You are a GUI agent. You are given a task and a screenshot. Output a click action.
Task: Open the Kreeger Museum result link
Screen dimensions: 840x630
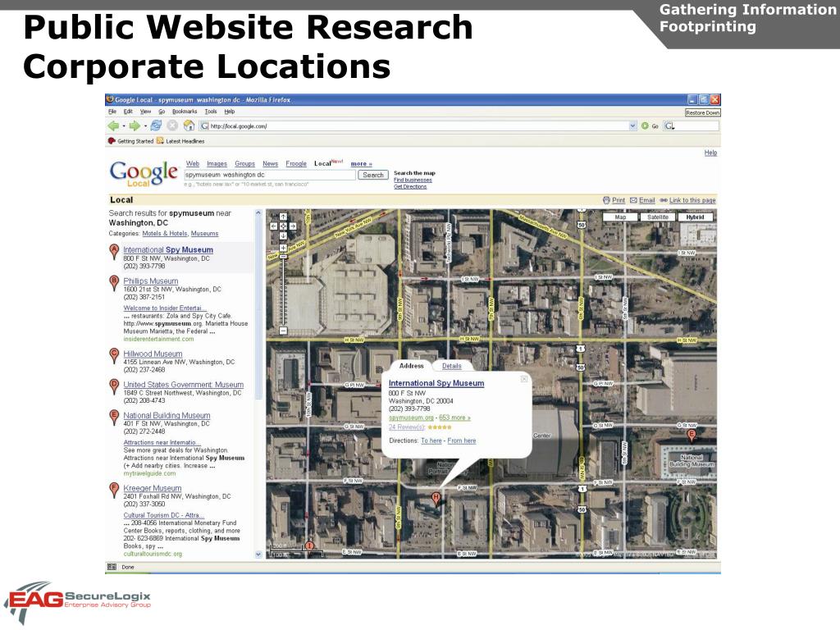[152, 488]
